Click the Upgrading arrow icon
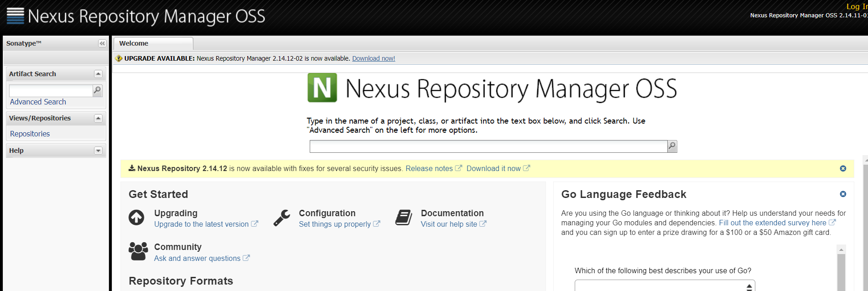 click(x=136, y=218)
